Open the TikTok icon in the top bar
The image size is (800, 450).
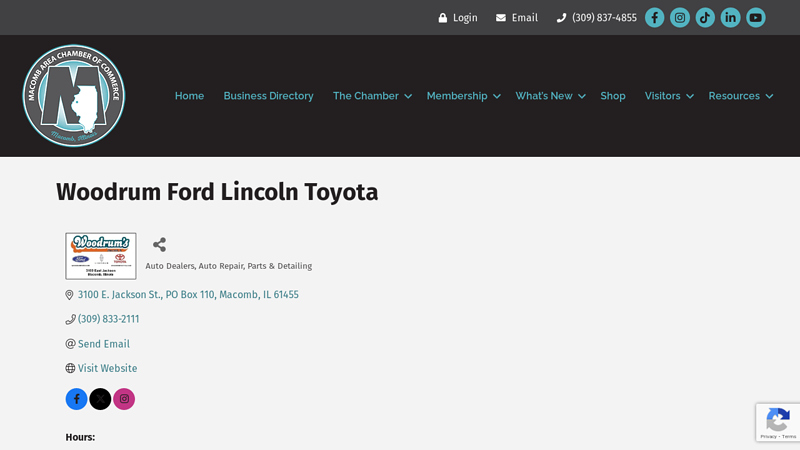click(705, 17)
